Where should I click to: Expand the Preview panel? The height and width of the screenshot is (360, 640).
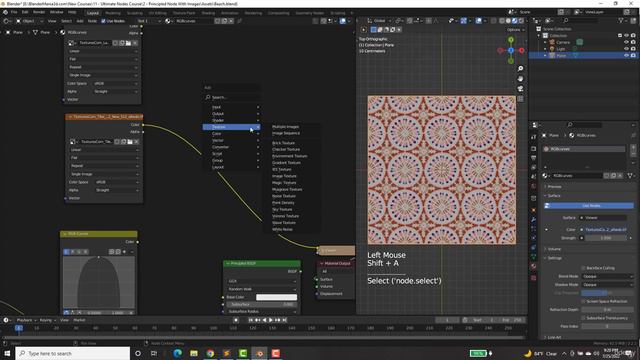pyautogui.click(x=554, y=187)
